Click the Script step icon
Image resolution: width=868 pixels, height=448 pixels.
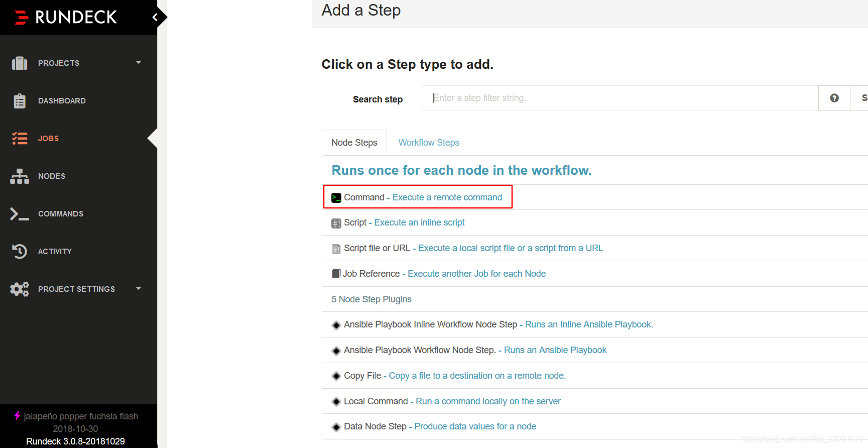point(336,223)
